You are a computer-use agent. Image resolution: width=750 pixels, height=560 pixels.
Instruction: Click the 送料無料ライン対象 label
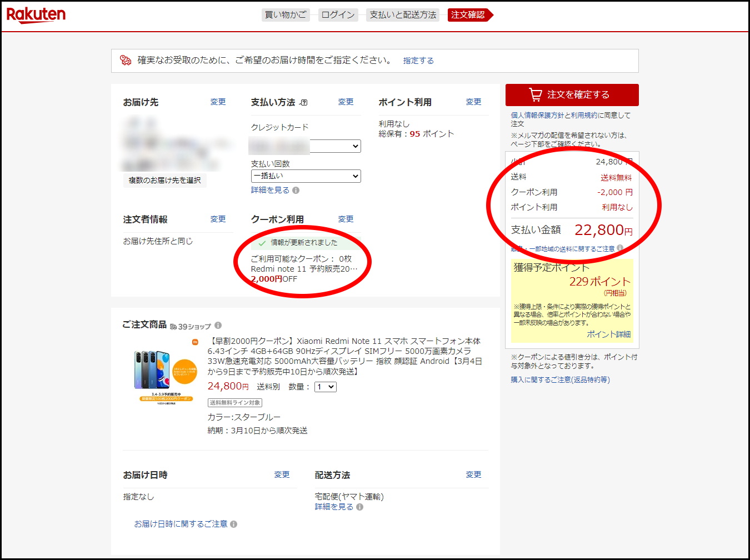[235, 403]
